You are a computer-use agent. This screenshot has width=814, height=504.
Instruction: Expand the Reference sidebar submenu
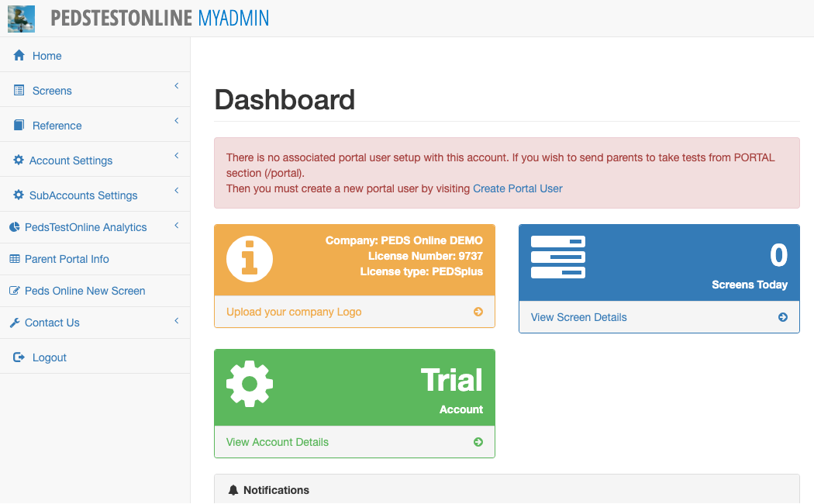[176, 122]
